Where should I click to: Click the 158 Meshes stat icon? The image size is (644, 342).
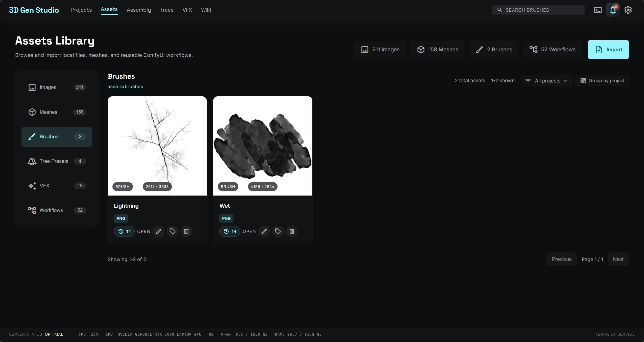[x=421, y=50]
